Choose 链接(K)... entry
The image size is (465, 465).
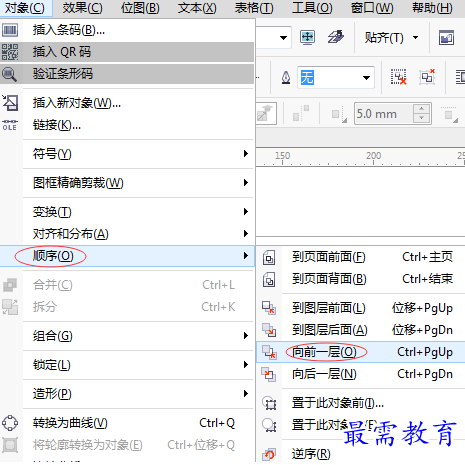point(127,125)
